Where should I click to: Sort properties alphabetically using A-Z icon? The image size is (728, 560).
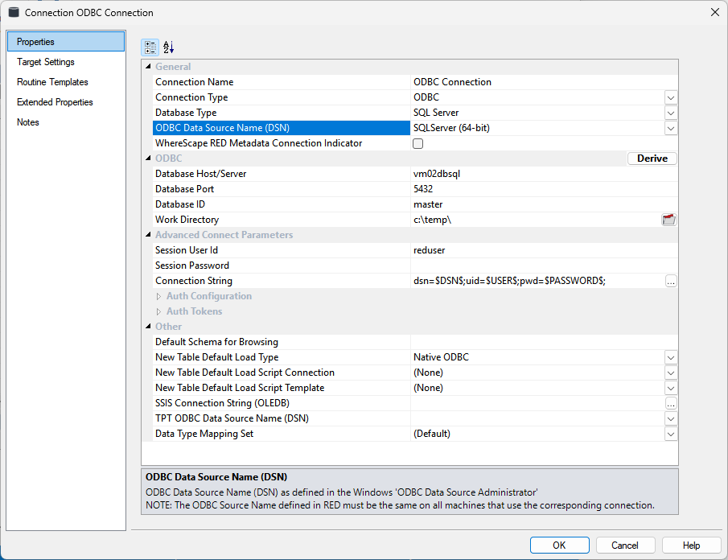pyautogui.click(x=168, y=47)
